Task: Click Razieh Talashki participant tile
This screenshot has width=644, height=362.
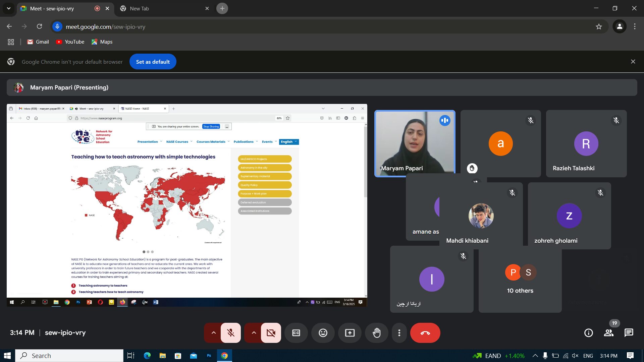Action: point(586,143)
